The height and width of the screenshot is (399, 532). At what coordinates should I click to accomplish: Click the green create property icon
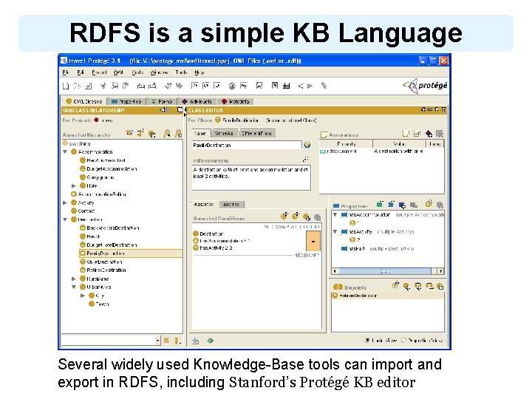(x=380, y=204)
